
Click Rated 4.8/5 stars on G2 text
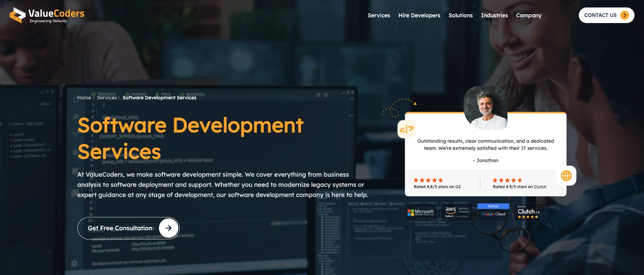tap(437, 187)
